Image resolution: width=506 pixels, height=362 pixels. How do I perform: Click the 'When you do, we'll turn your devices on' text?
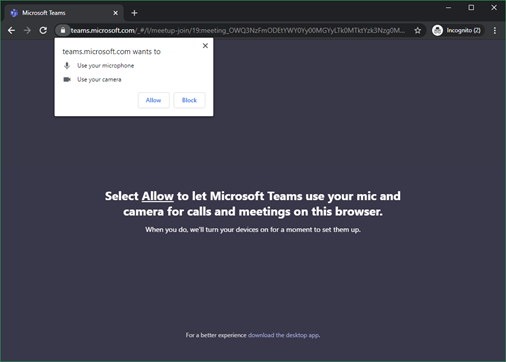pyautogui.click(x=253, y=229)
